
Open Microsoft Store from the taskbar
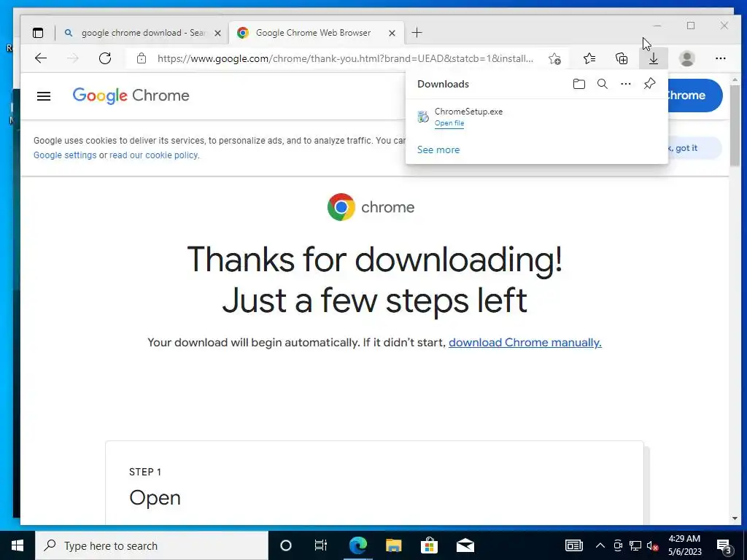click(429, 545)
